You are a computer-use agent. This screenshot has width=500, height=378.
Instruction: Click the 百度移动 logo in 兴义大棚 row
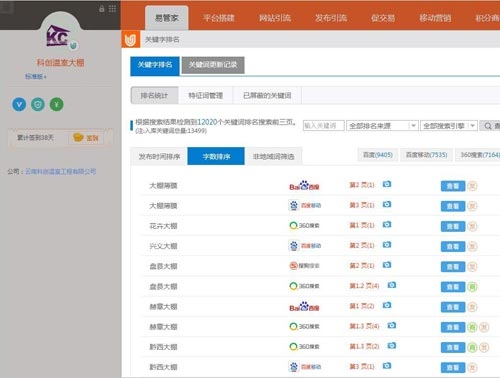tap(305, 246)
